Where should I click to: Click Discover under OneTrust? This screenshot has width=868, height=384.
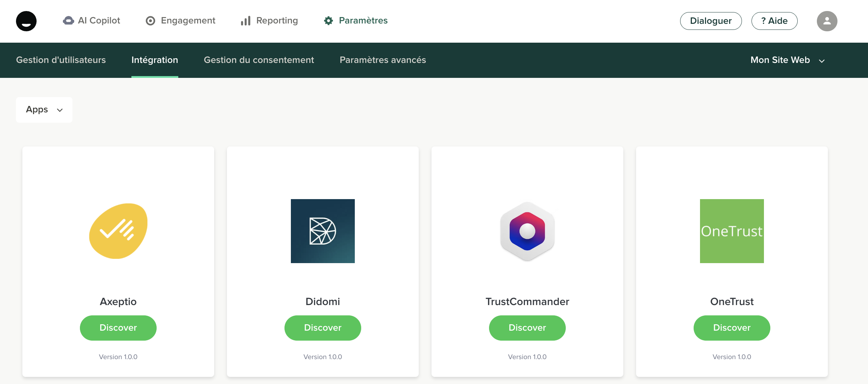(732, 328)
